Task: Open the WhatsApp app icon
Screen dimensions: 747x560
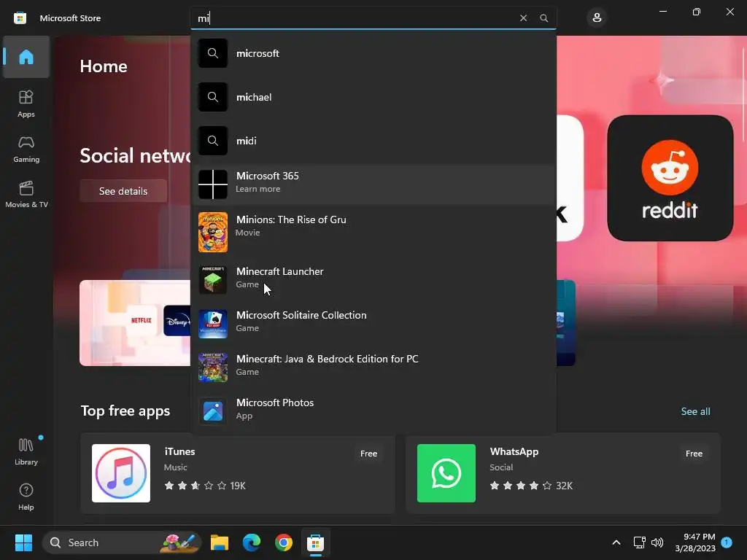Action: (x=446, y=473)
